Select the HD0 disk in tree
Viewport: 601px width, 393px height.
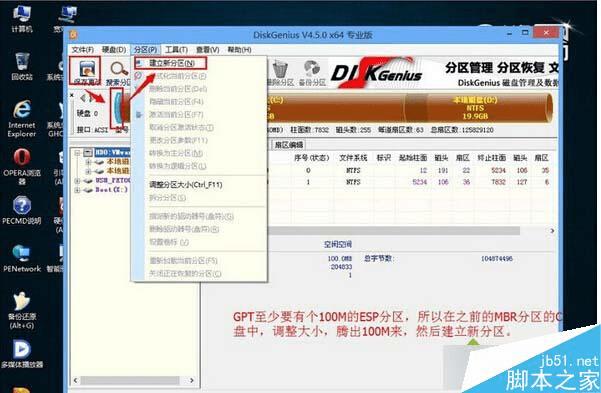pyautogui.click(x=112, y=152)
